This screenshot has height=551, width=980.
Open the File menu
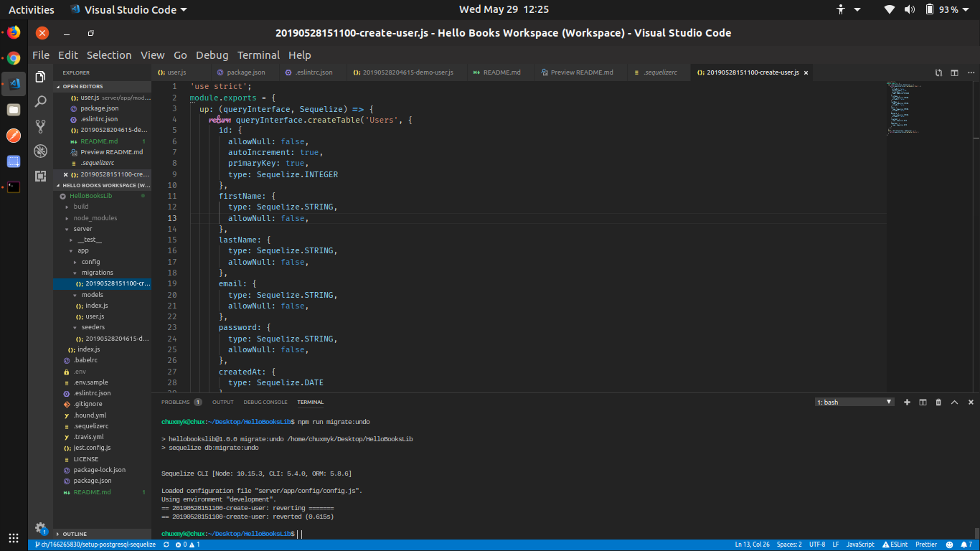coord(41,55)
